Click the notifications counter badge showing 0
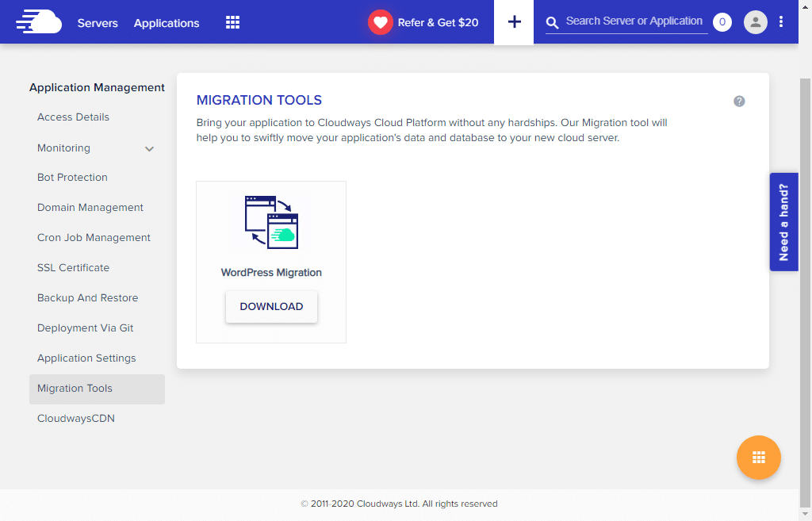The width and height of the screenshot is (812, 521). tap(722, 21)
